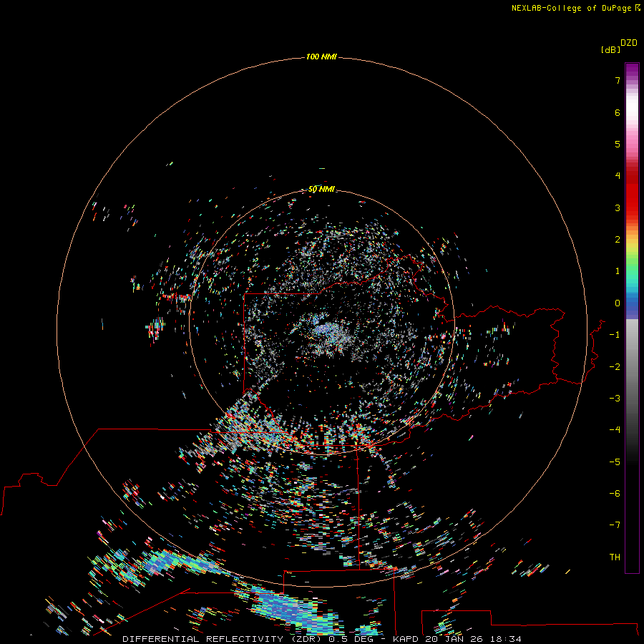This screenshot has width=644, height=644.
Task: Click the 6 dB scale label
Action: [618, 112]
